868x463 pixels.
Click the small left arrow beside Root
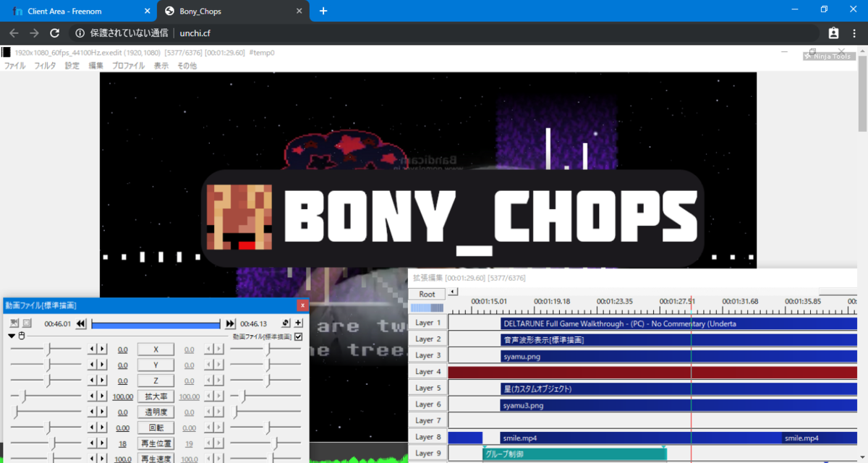pyautogui.click(x=451, y=292)
